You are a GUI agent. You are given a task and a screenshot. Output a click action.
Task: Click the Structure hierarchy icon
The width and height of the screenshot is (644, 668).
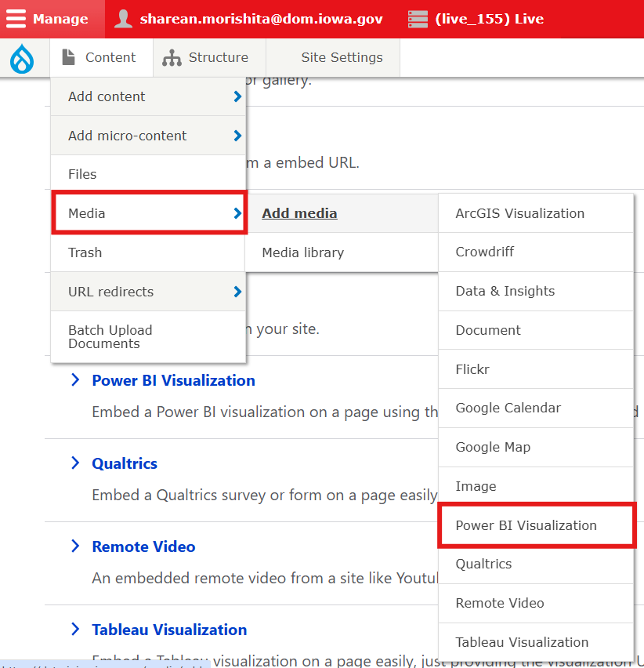[172, 57]
